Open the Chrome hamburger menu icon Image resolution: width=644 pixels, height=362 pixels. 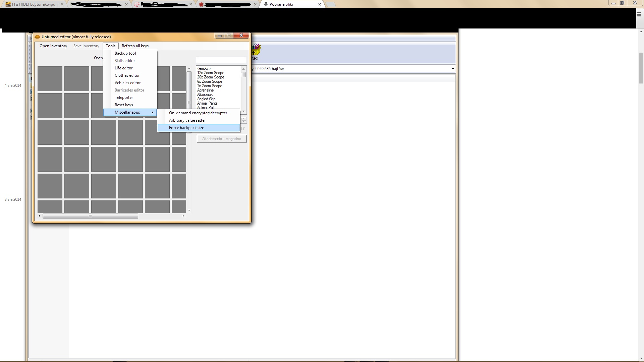639,14
